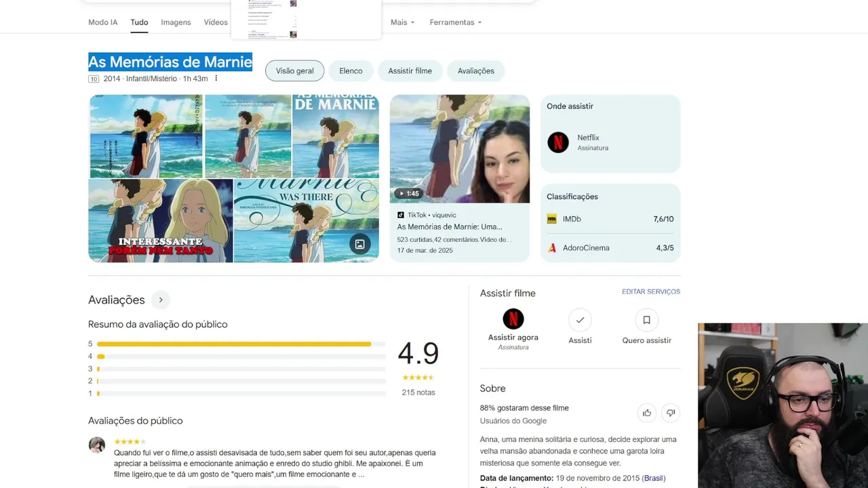Open the Mais dropdown
This screenshot has width=868, height=488.
402,22
